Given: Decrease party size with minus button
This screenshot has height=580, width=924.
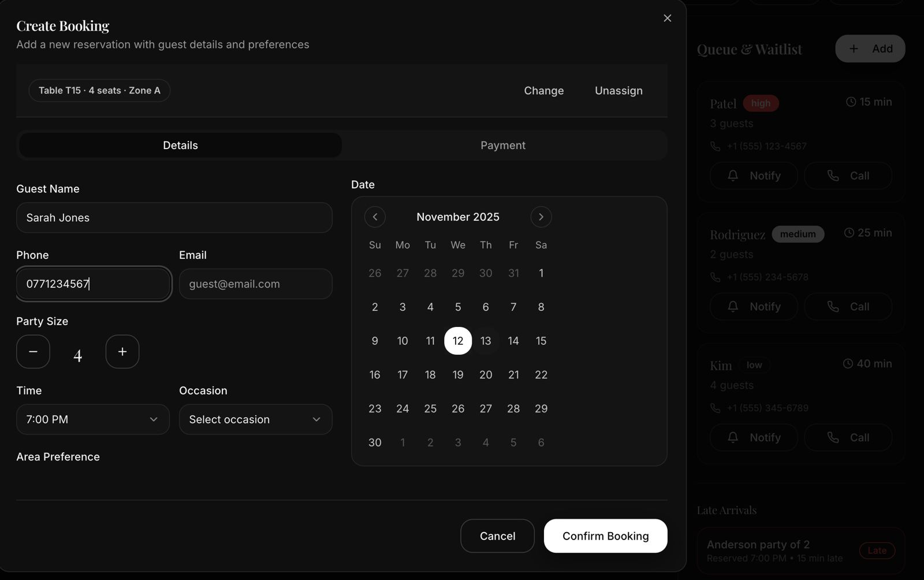Looking at the screenshot, I should [33, 351].
